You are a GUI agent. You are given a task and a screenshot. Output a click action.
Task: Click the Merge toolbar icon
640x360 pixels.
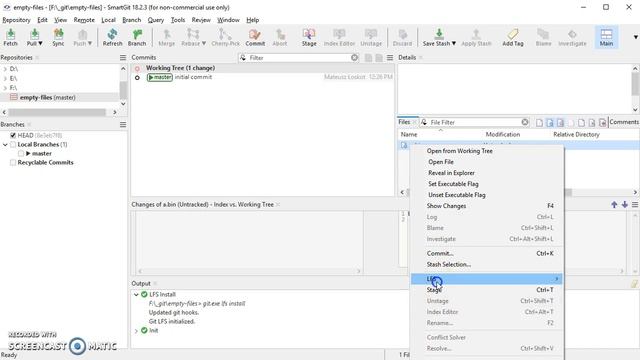pos(167,38)
